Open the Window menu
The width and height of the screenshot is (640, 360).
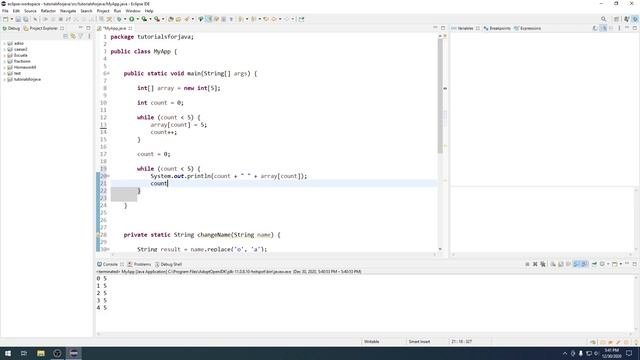click(133, 11)
